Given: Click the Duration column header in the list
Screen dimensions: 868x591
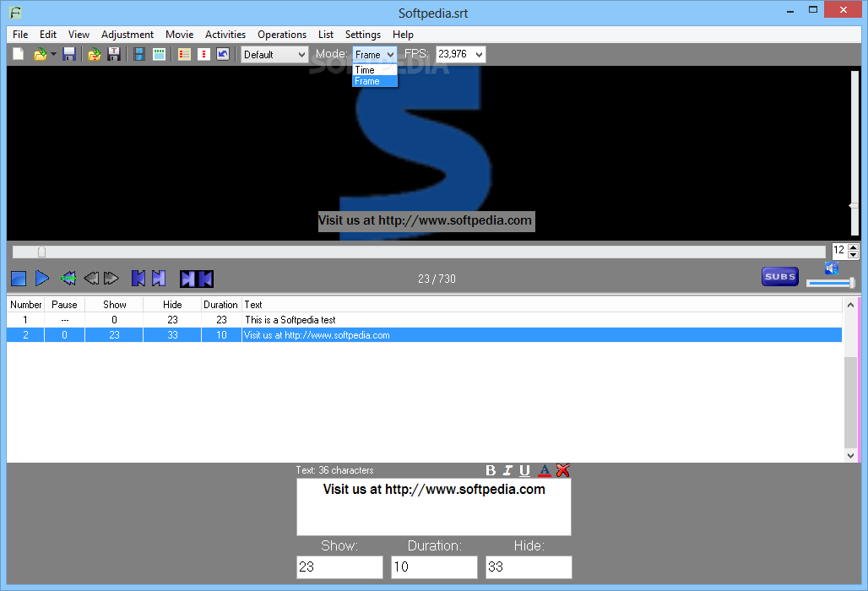Looking at the screenshot, I should [x=221, y=304].
